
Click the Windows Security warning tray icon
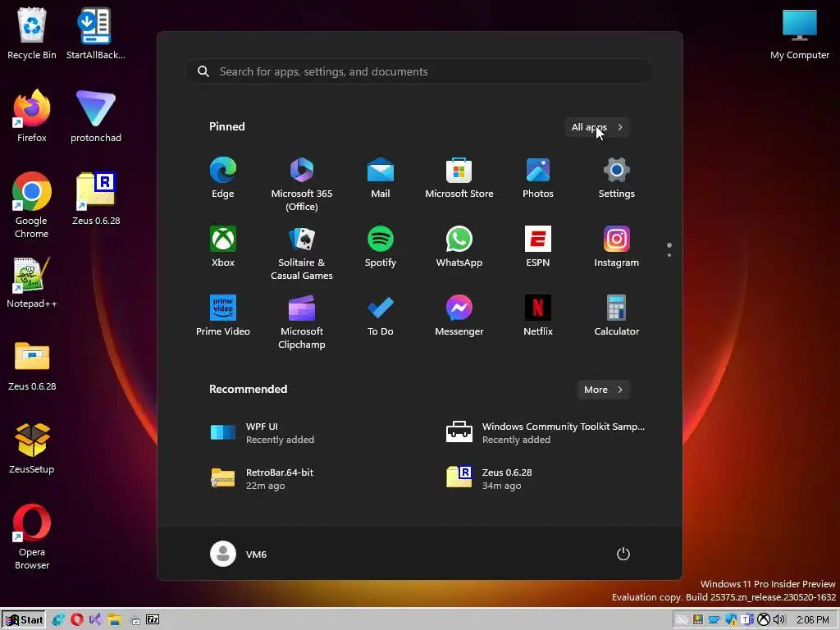731,620
